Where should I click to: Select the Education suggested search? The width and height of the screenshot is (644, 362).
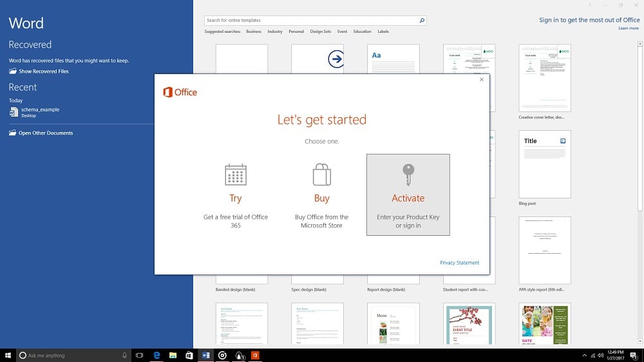(x=362, y=31)
